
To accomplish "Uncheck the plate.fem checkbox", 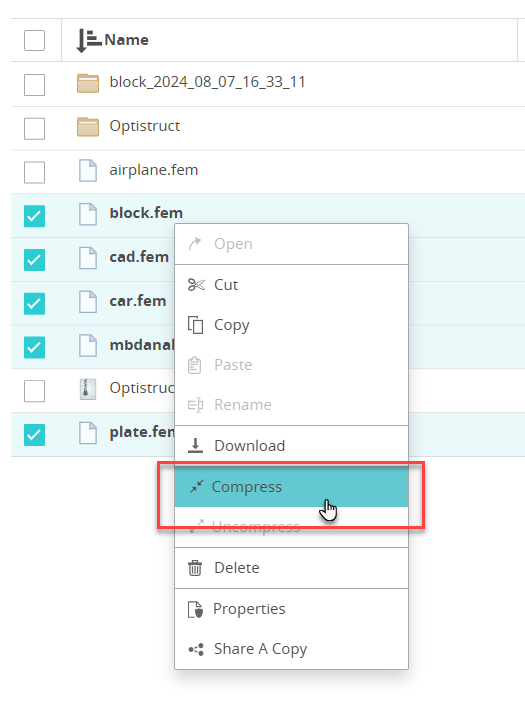I will click(x=34, y=435).
